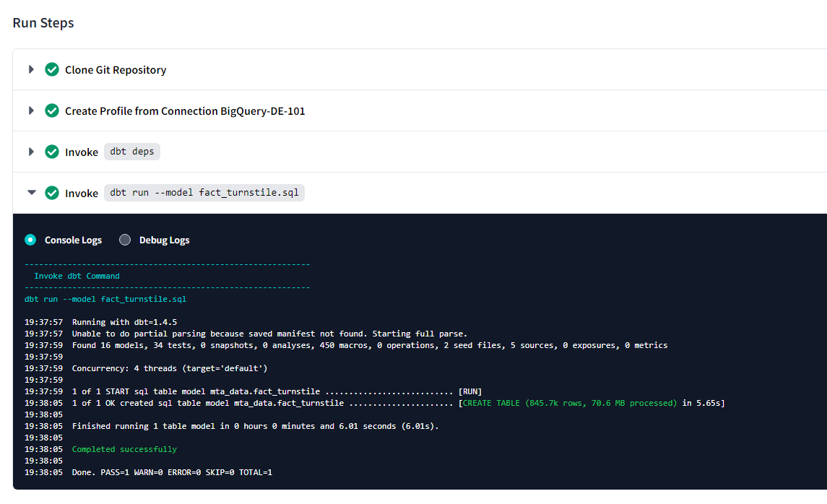Click green 'CREATE TABLE (845.7k rows' text

click(570, 404)
